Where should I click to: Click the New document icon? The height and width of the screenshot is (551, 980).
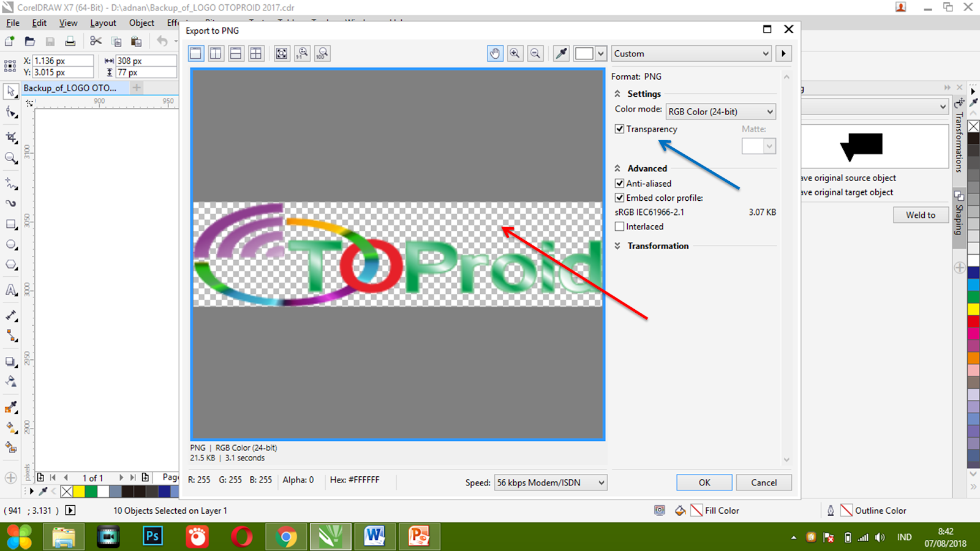click(x=10, y=41)
